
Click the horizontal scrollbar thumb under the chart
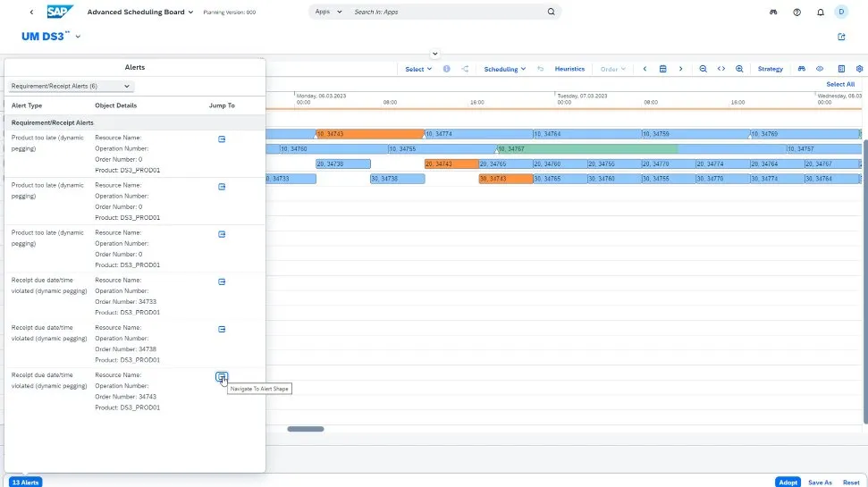(306, 429)
